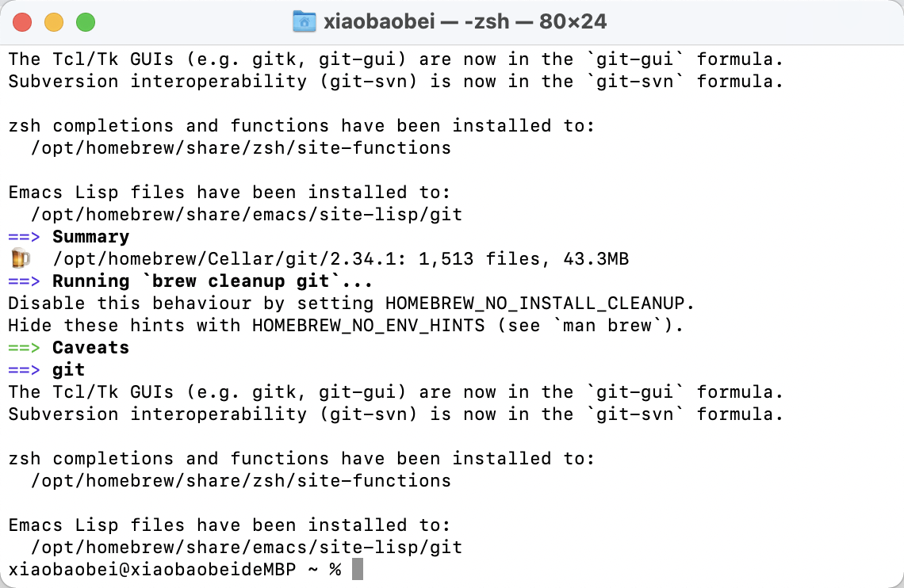Click the window title text xiaobaobei — -zsh
This screenshot has height=588, width=904.
(x=465, y=21)
